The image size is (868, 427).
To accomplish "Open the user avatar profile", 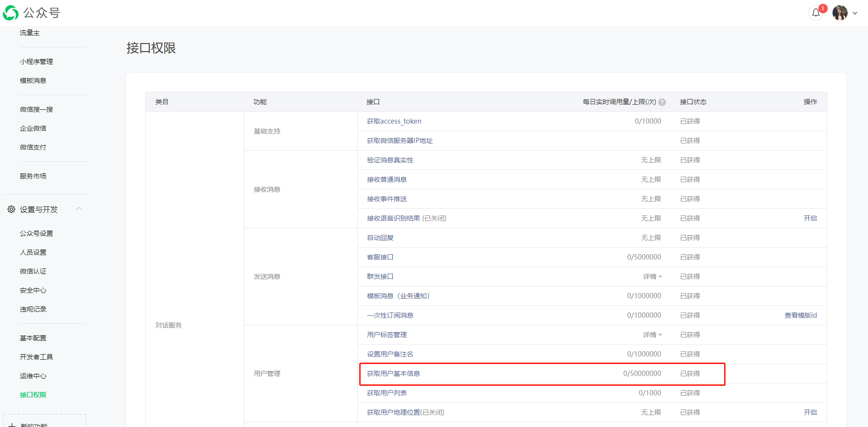I will [x=840, y=13].
